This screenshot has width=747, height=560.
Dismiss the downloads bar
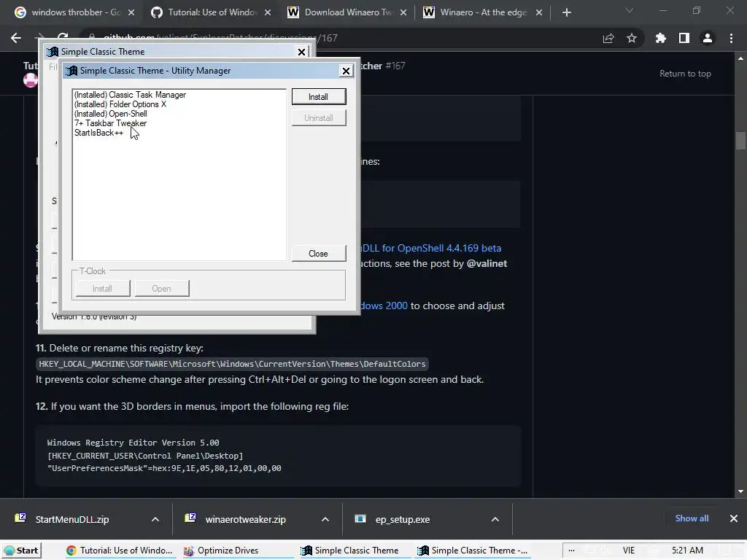pos(734,518)
